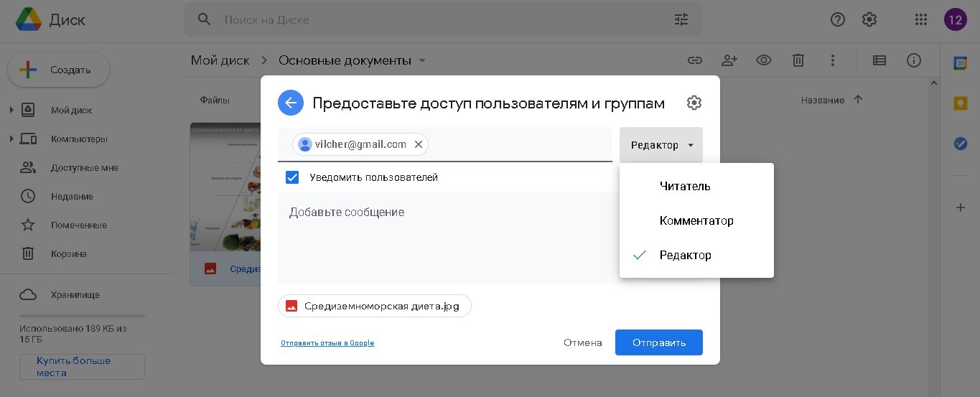Select Читатель role from menu

(685, 186)
